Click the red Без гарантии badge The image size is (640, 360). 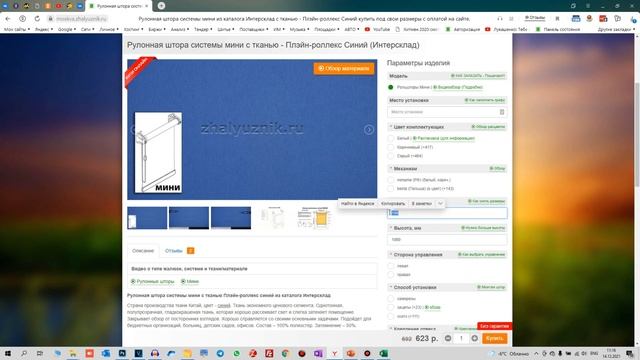[x=494, y=326]
